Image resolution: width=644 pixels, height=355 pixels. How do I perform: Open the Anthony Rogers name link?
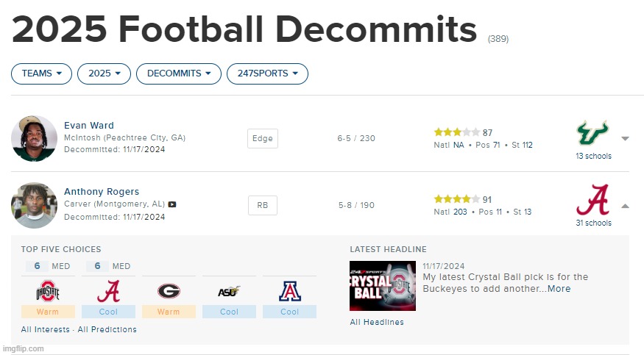[102, 191]
